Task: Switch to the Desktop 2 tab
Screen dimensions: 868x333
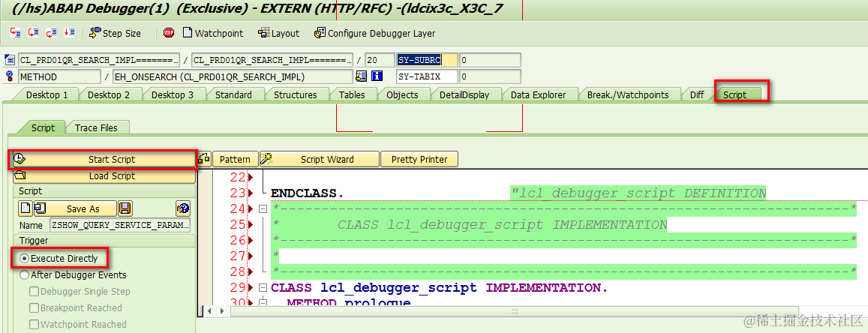Action: [x=109, y=94]
